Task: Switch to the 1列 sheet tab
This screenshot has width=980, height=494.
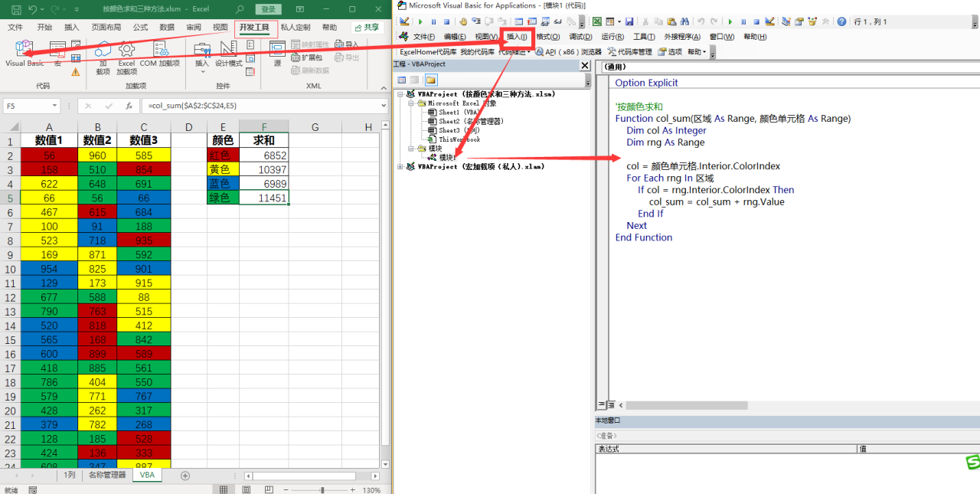Action: pyautogui.click(x=69, y=475)
